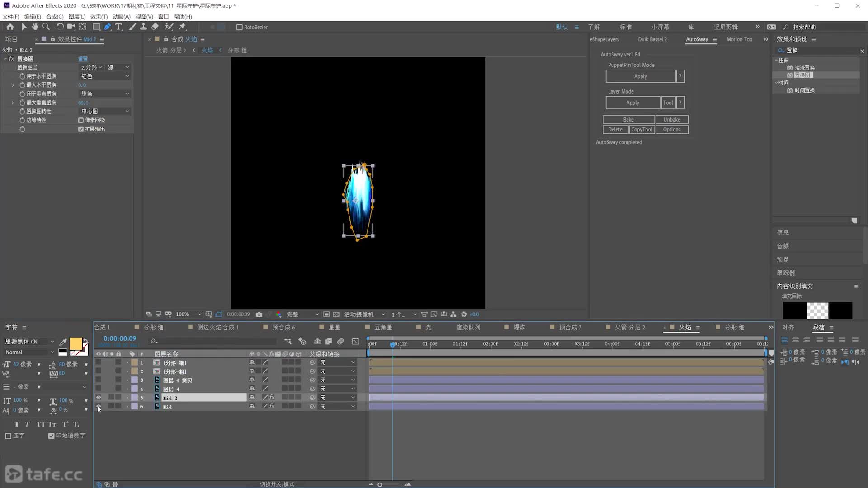
Task: Toggle the shy layers icon in timeline
Action: point(317,341)
